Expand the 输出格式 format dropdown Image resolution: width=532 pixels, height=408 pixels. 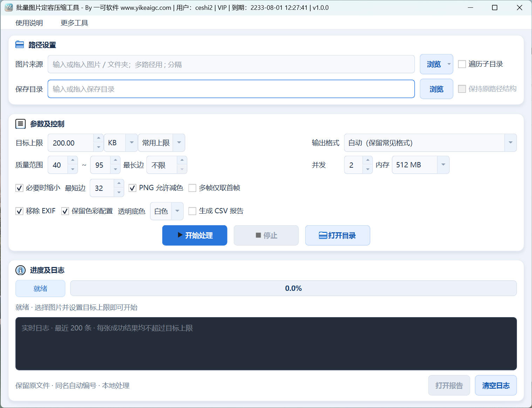coord(430,143)
